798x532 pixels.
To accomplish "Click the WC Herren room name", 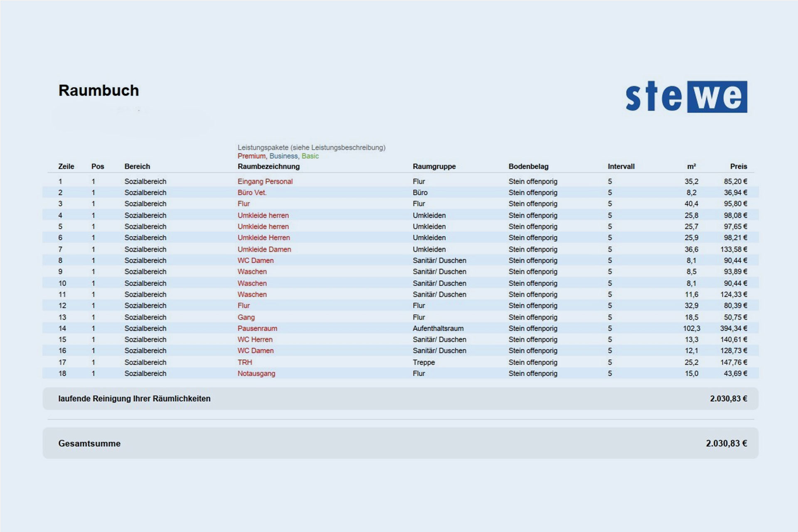I will pyautogui.click(x=255, y=340).
